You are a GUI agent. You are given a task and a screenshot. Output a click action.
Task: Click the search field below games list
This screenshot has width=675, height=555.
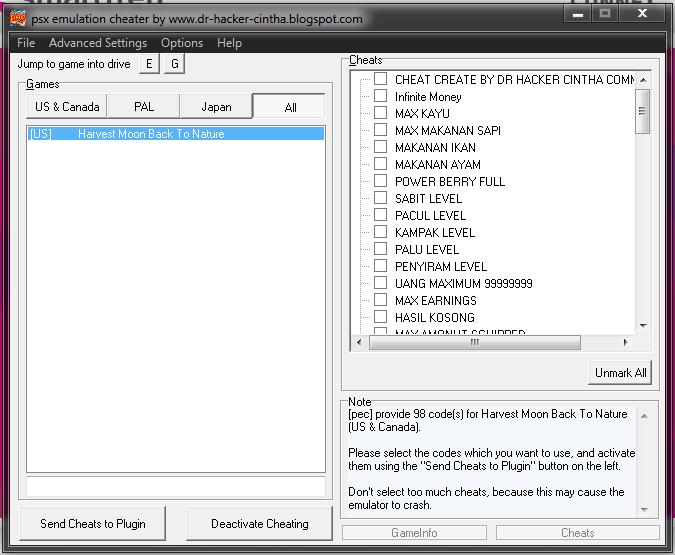coord(176,487)
